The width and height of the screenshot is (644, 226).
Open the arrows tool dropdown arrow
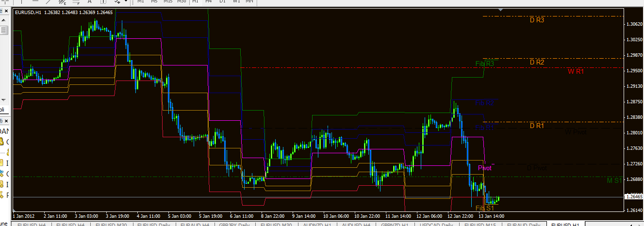point(126,1)
